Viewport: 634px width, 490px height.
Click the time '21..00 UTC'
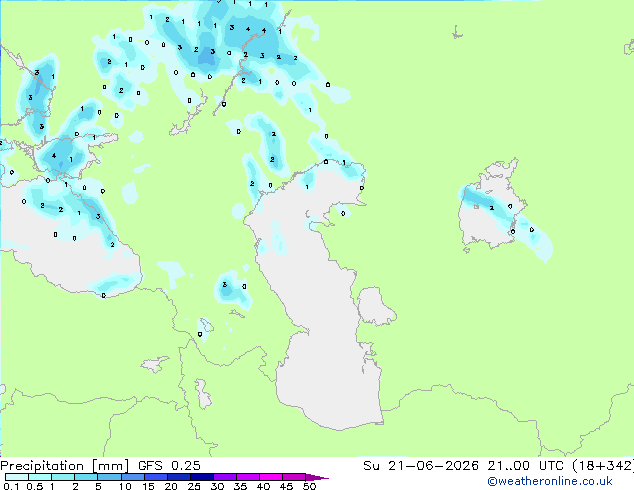[x=525, y=466]
